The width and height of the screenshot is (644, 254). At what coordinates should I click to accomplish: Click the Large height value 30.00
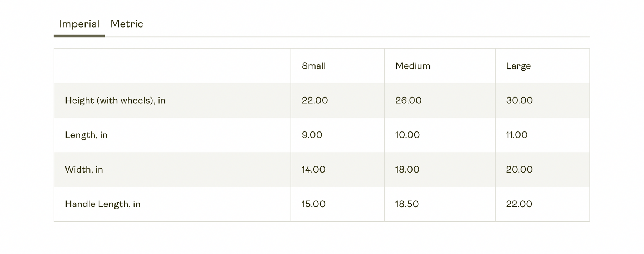(519, 100)
